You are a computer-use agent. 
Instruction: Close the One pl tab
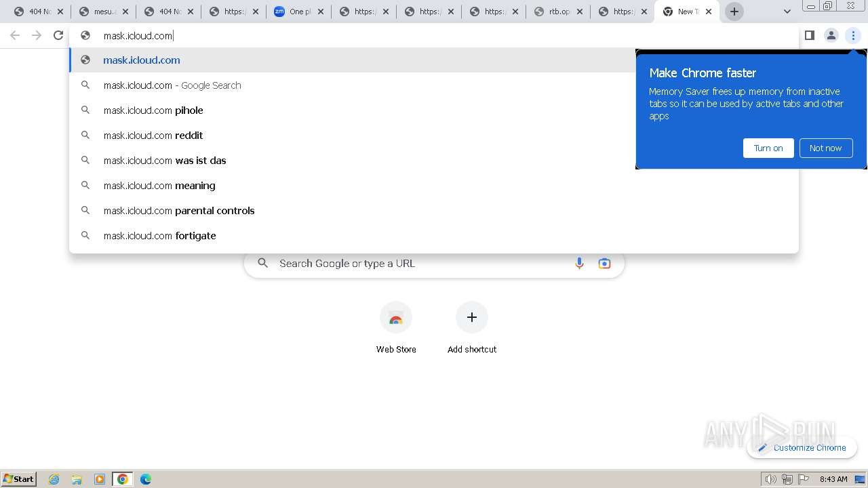point(321,12)
